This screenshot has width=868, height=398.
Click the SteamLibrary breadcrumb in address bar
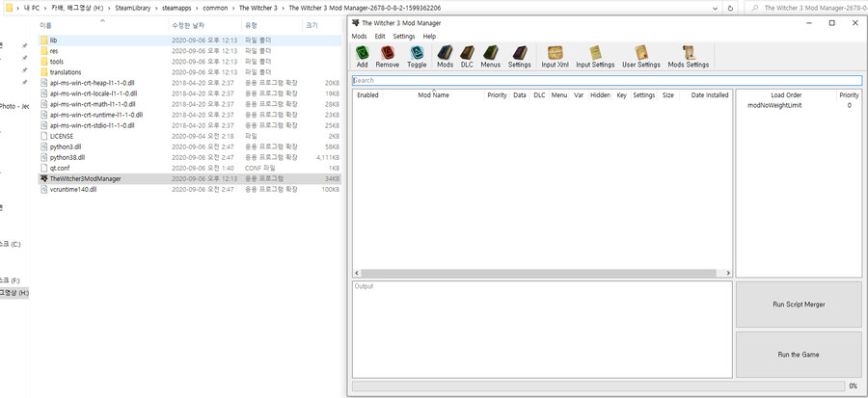tap(133, 9)
